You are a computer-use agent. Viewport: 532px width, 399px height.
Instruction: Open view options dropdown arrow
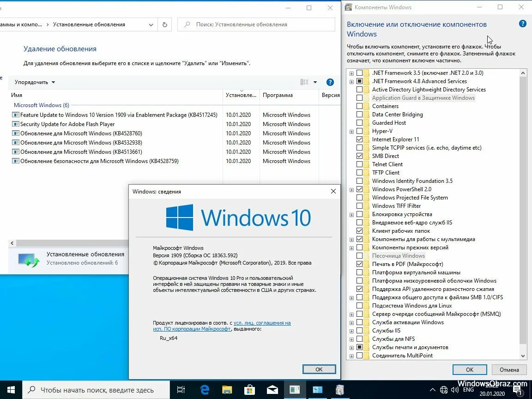pos(315,82)
